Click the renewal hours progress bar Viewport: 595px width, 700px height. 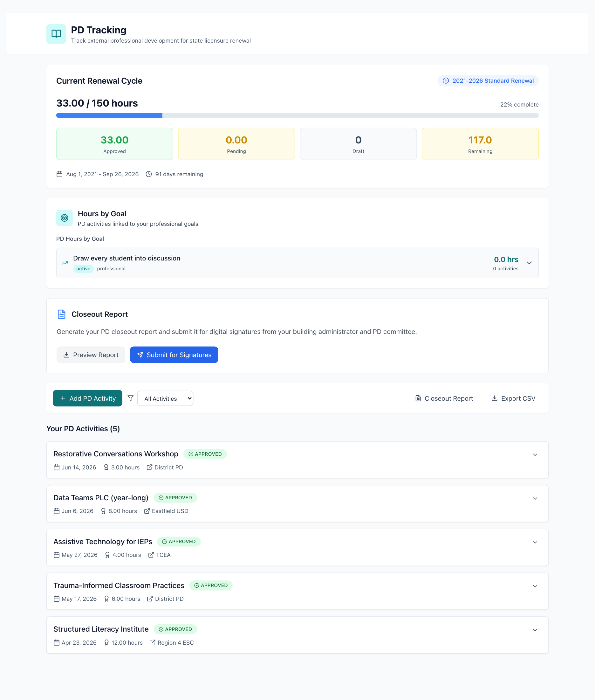297,115
